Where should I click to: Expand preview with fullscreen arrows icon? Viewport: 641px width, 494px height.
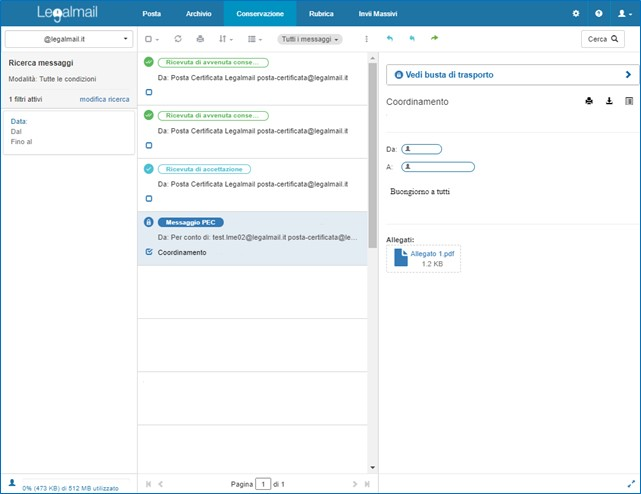pos(627,484)
